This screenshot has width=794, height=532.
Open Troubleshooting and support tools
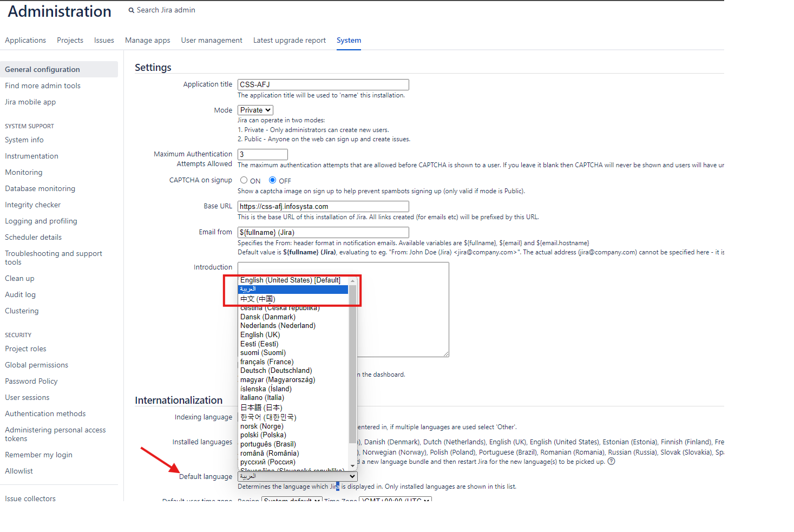53,253
